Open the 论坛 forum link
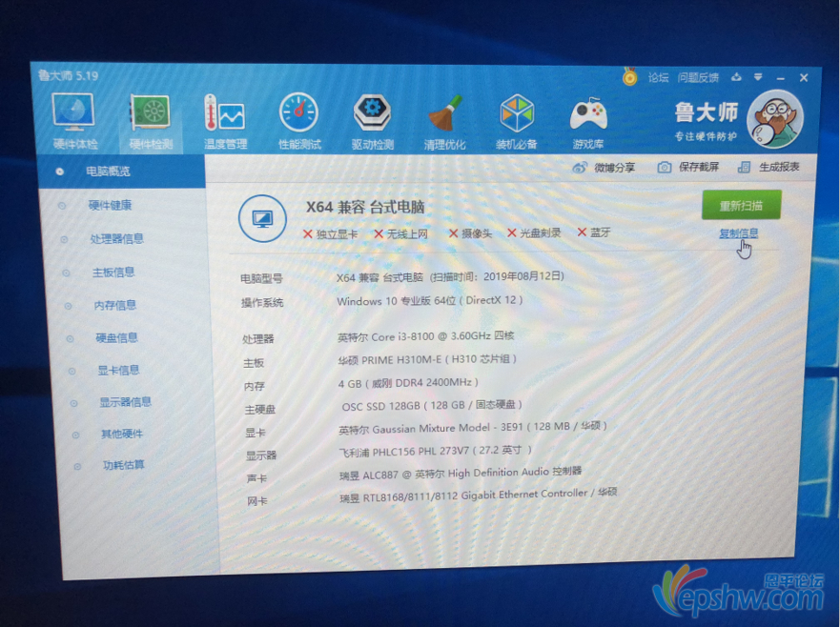 tap(658, 77)
